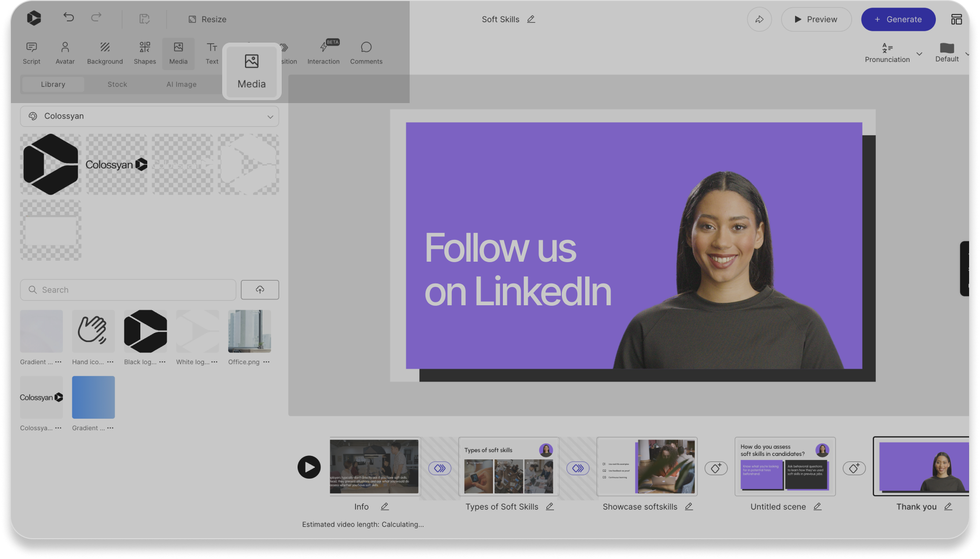Select the Untitled scene thumbnail
This screenshot has height=559, width=980.
coord(785,466)
